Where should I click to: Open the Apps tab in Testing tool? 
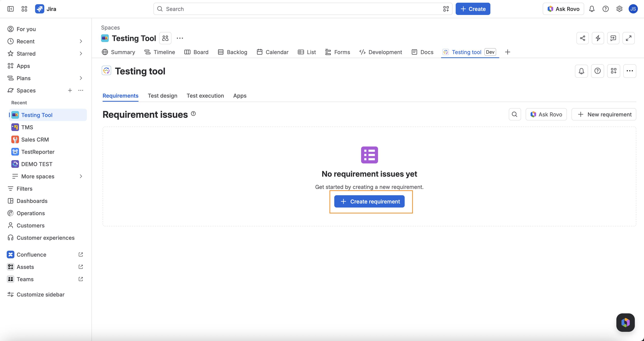tap(240, 96)
